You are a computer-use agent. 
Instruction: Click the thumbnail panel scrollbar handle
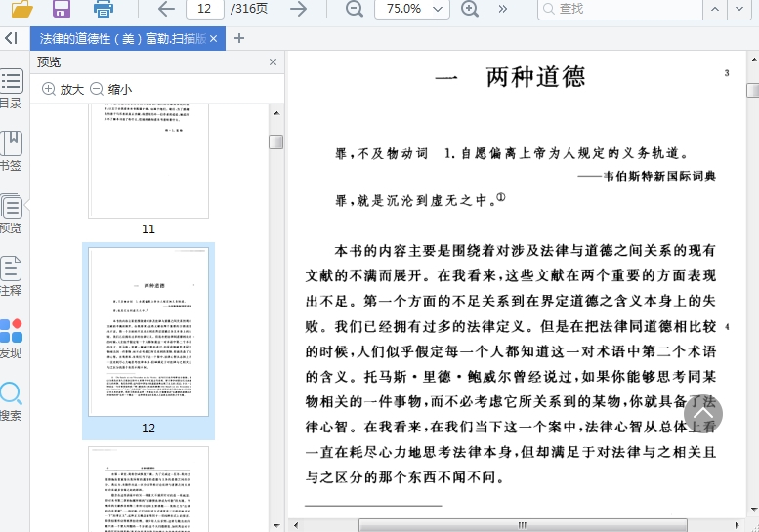[x=275, y=142]
